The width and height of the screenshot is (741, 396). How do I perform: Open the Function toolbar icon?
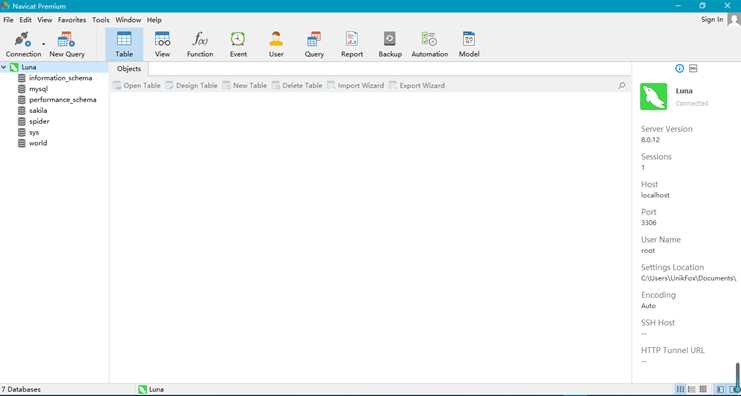[200, 44]
